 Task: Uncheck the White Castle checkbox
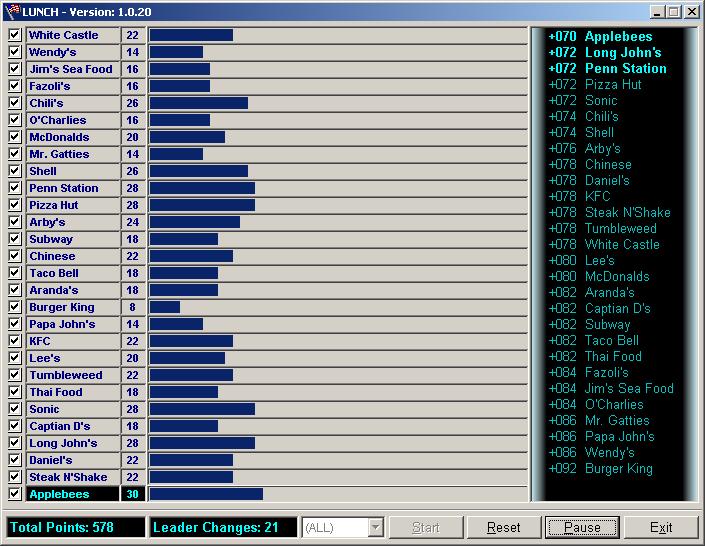click(15, 35)
